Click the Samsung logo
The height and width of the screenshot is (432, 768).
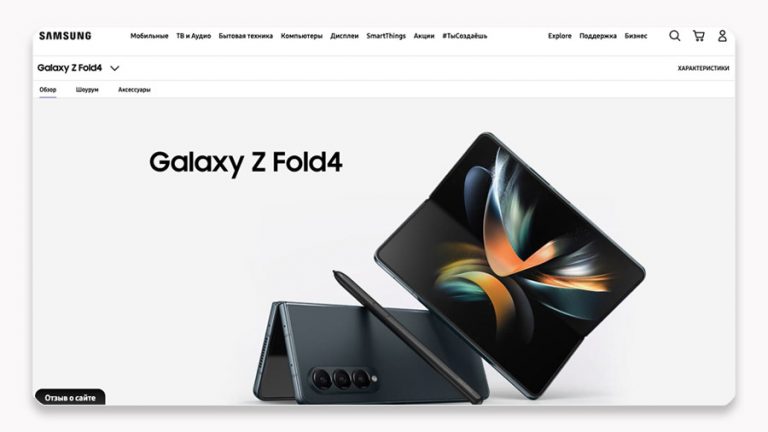click(65, 36)
